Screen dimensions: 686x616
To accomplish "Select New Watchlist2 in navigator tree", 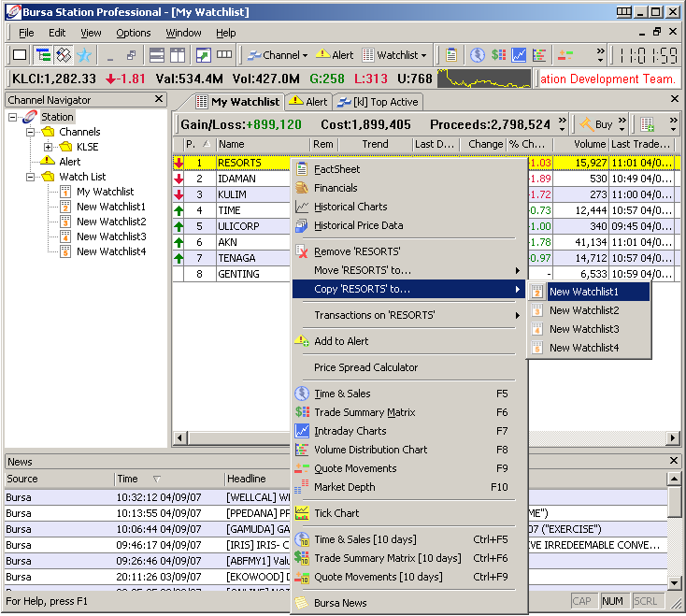I will (x=111, y=222).
